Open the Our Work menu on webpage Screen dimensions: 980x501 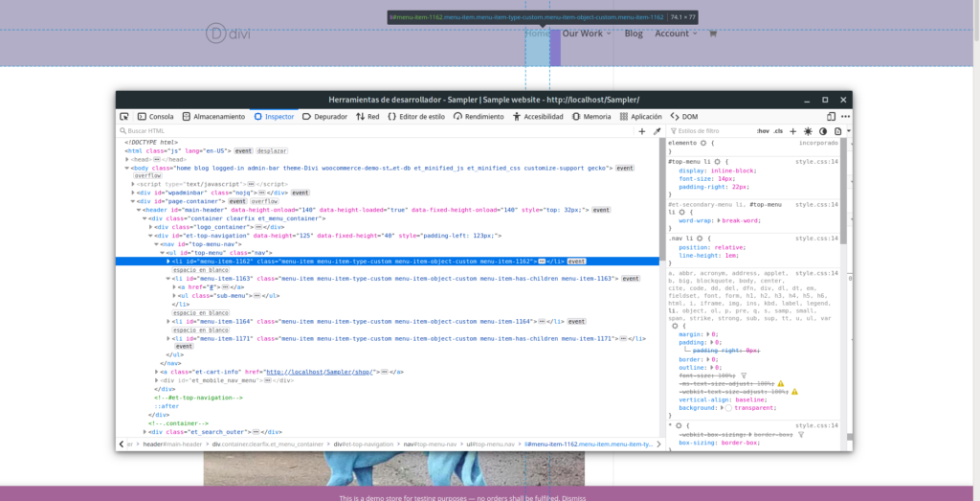[587, 34]
